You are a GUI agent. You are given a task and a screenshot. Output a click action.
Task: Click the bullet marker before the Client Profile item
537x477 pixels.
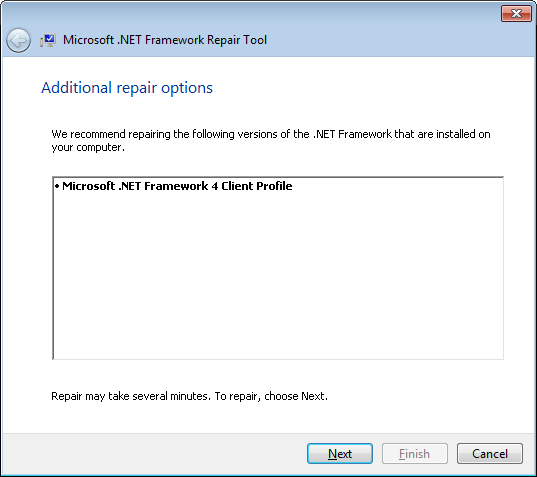point(57,186)
